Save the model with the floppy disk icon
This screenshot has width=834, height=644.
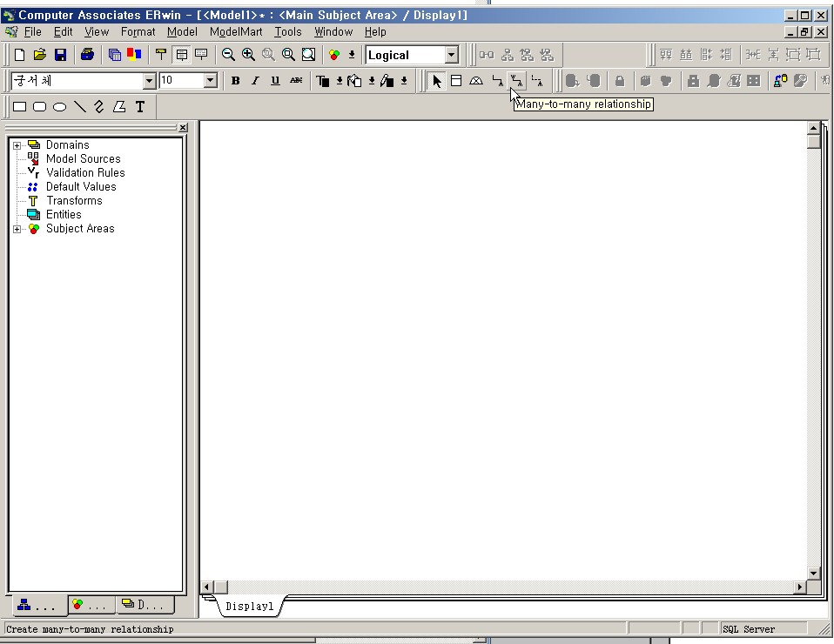pyautogui.click(x=59, y=55)
